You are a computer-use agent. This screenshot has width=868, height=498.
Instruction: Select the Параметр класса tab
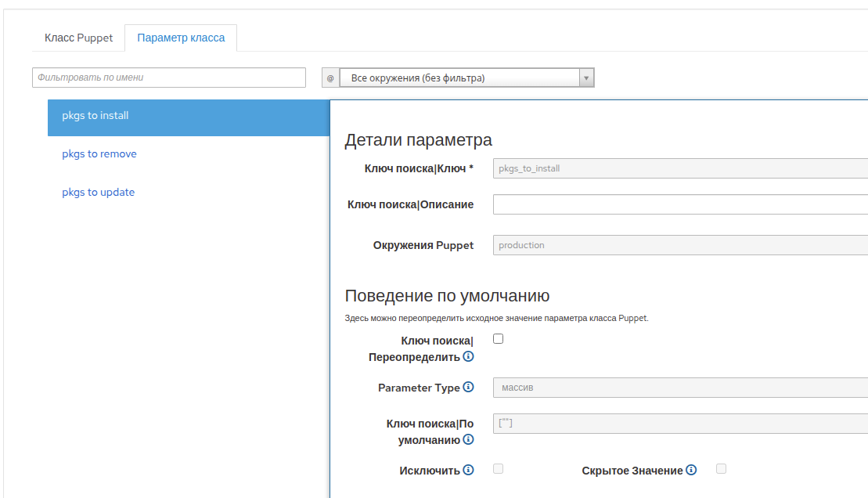tap(181, 38)
